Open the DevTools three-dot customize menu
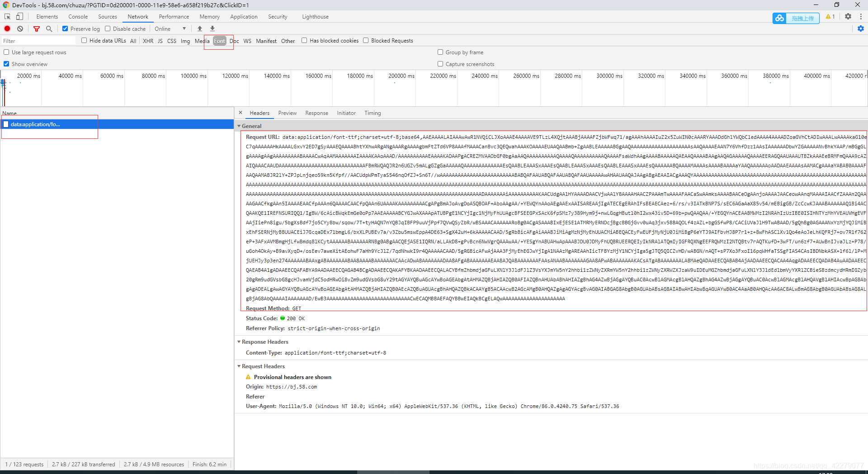Screen dimensions: 868x474 861,16
